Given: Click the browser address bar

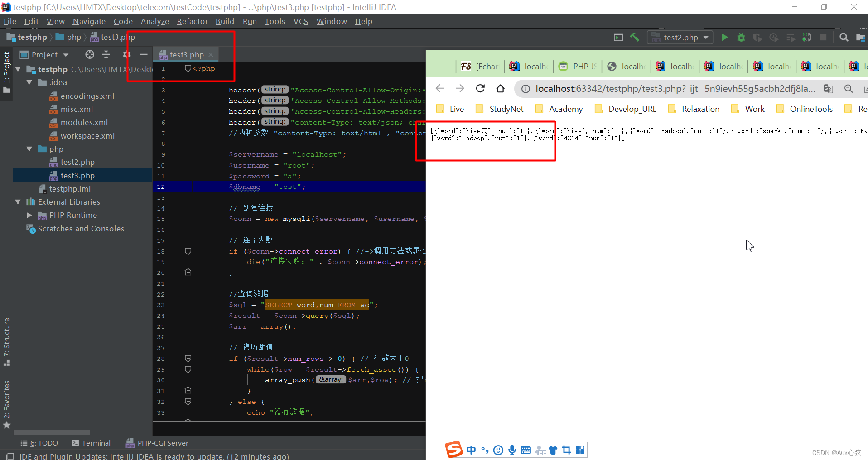Looking at the screenshot, I should (657, 88).
